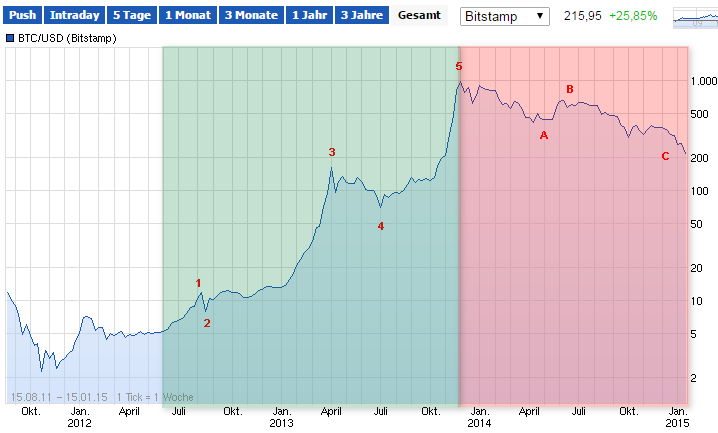Choose the Gesamt full history tab

coord(419,15)
